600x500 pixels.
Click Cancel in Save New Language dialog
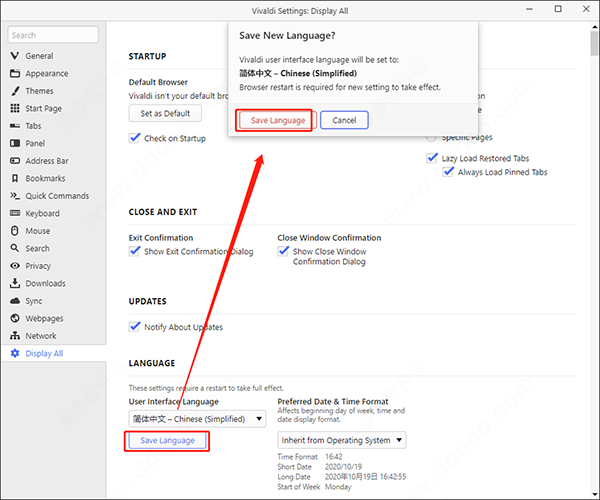pyautogui.click(x=344, y=120)
